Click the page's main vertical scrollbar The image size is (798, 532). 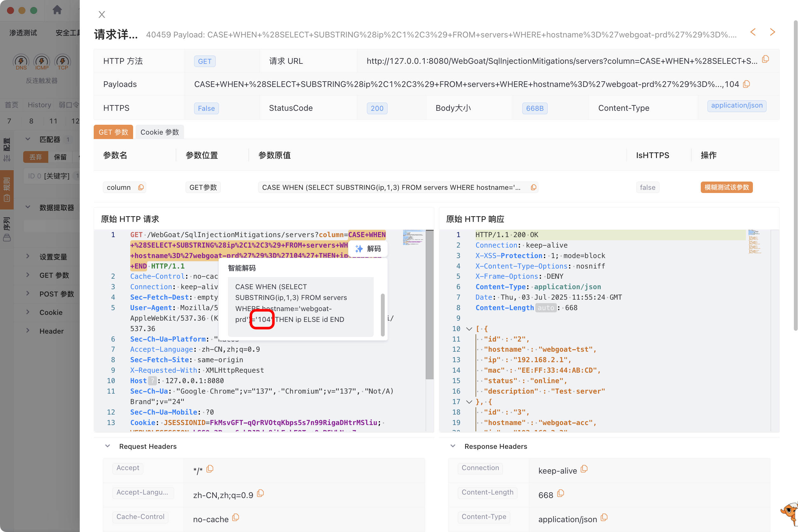pyautogui.click(x=795, y=176)
